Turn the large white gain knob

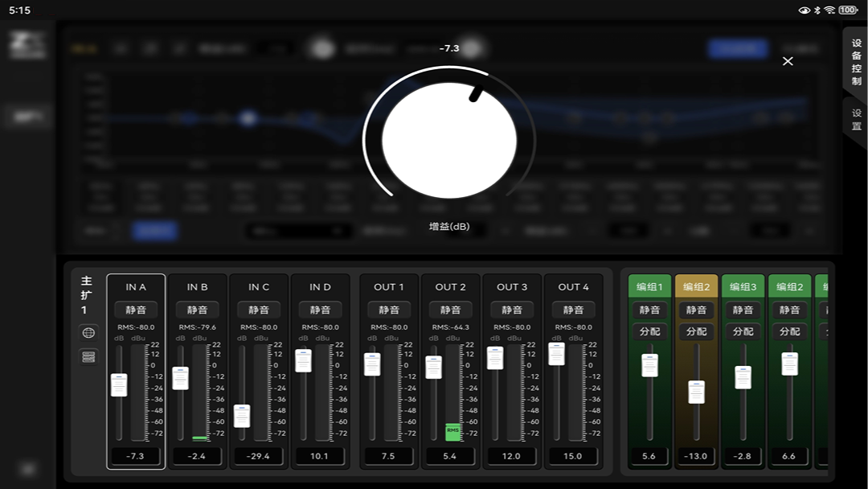pos(448,139)
